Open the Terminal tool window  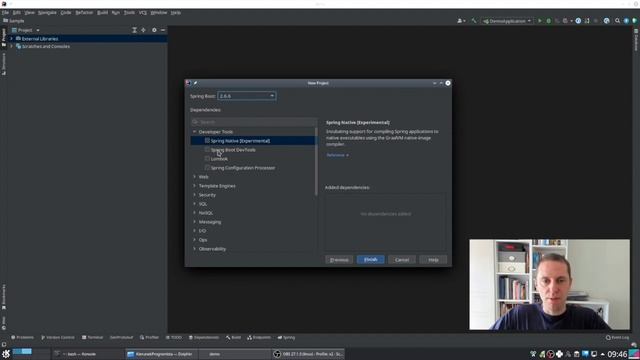tap(93, 338)
